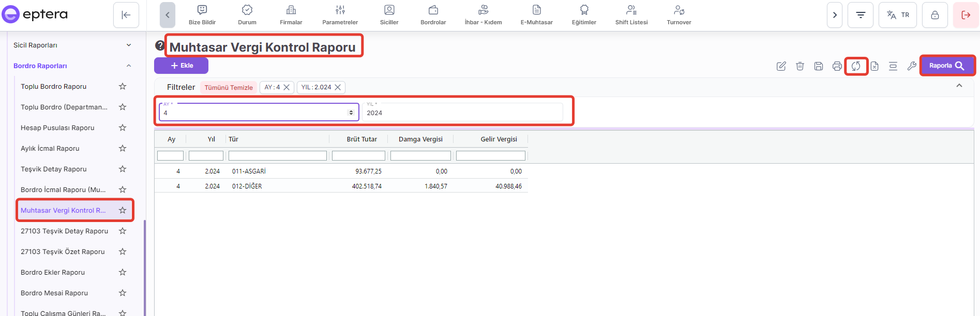This screenshot has width=980, height=316.
Task: Toggle star for Hesap Pusulası Raporu
Action: click(x=123, y=128)
